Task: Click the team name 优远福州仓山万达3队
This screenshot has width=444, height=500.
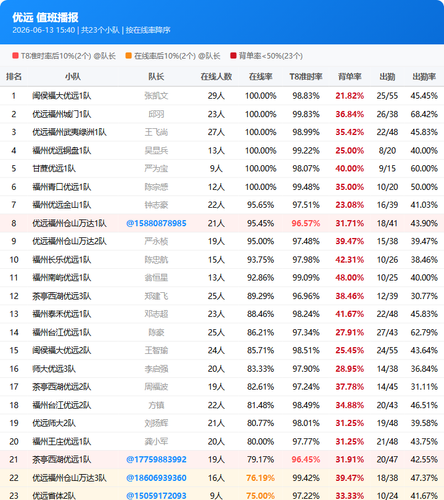Action: click(69, 478)
